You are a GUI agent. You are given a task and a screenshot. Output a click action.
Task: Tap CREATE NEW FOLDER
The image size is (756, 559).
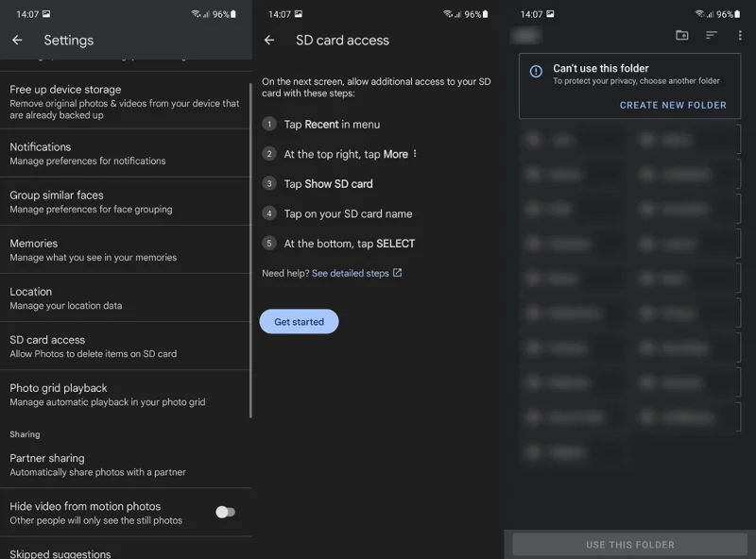[673, 105]
